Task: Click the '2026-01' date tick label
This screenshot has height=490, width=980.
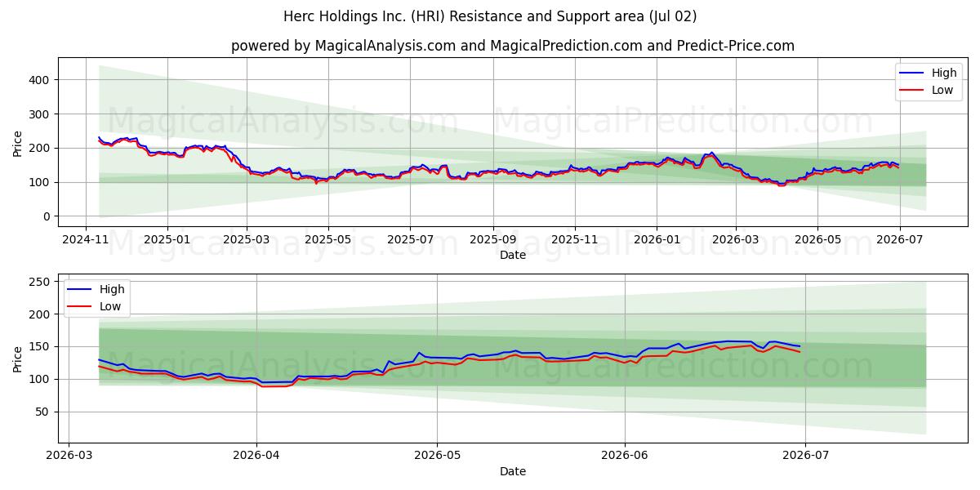Action: pyautogui.click(x=657, y=240)
